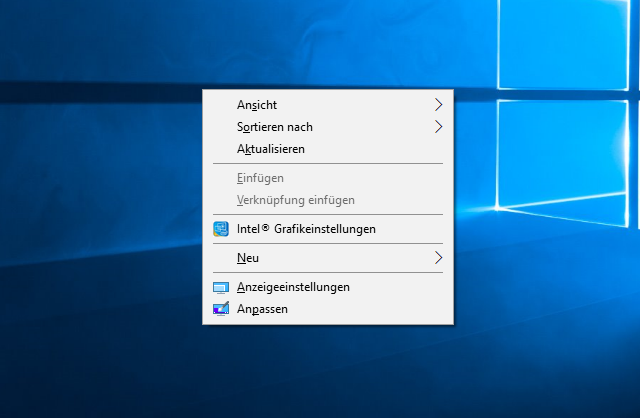
Task: Click the greyed-out Einfügen entry
Action: (260, 178)
